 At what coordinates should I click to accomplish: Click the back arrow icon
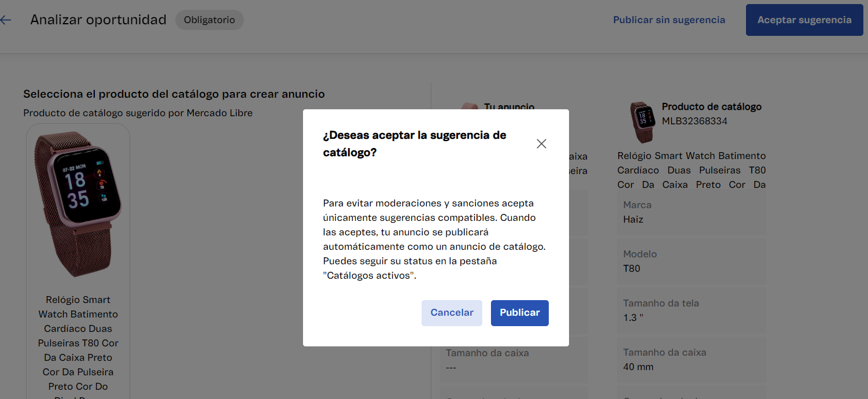[x=5, y=20]
